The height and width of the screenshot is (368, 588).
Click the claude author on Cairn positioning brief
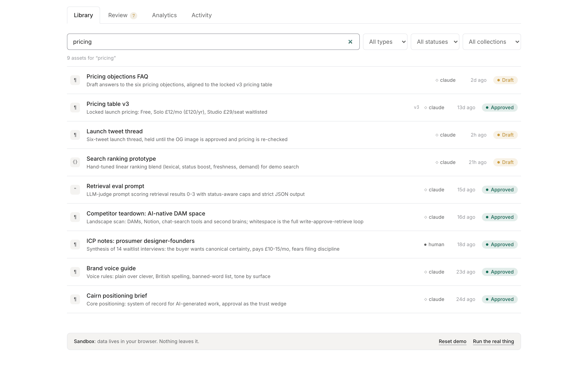point(434,299)
